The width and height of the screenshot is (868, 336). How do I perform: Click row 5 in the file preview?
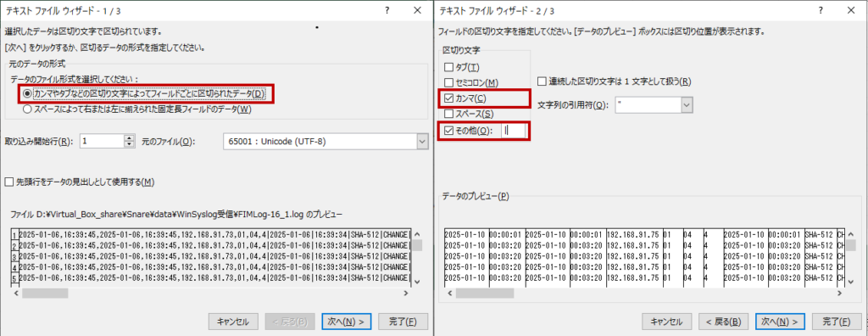click(211, 277)
